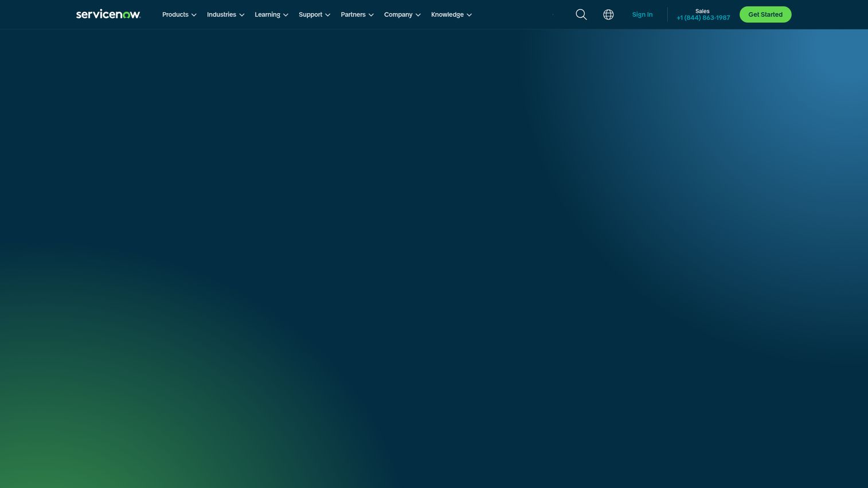The image size is (868, 488).
Task: Expand the Company menu
Action: [x=402, y=14]
